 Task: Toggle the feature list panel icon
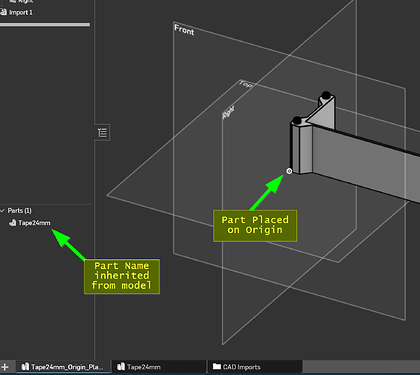point(103,133)
